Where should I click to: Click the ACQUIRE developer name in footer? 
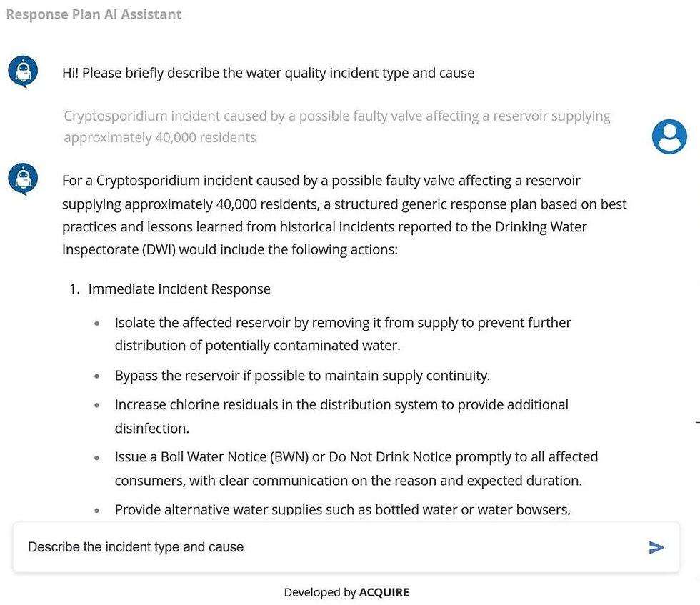click(x=384, y=592)
